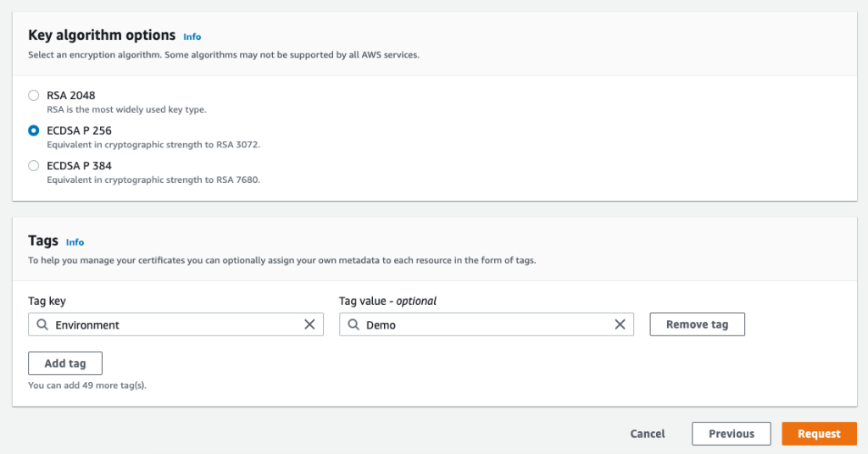Submit with the orange Request button
The height and width of the screenshot is (454, 868).
tap(819, 434)
